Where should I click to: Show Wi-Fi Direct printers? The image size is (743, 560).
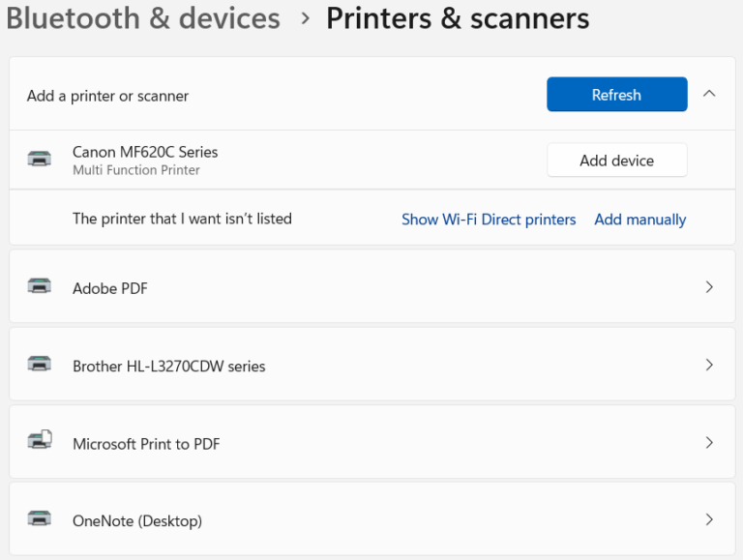[x=489, y=220]
